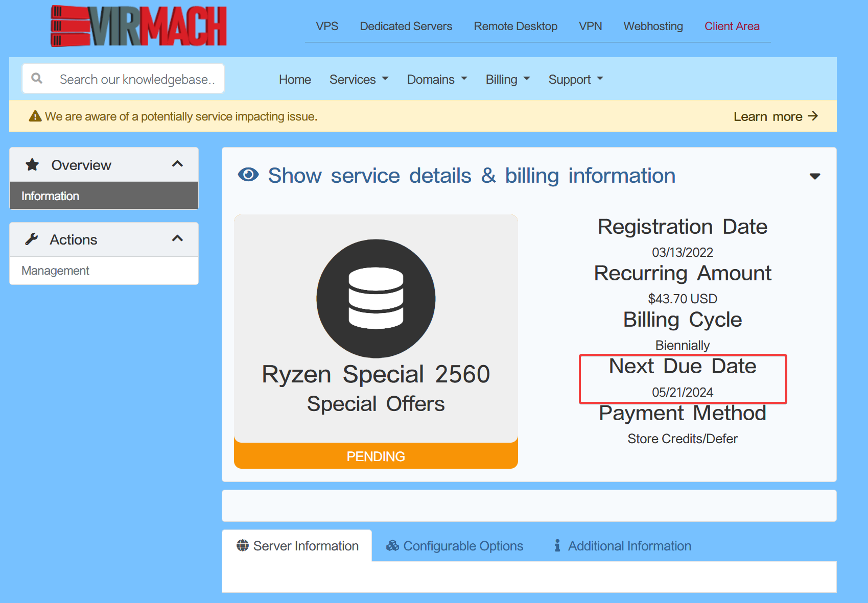This screenshot has height=603, width=868.
Task: Switch to the Server Information tab
Action: click(x=297, y=546)
